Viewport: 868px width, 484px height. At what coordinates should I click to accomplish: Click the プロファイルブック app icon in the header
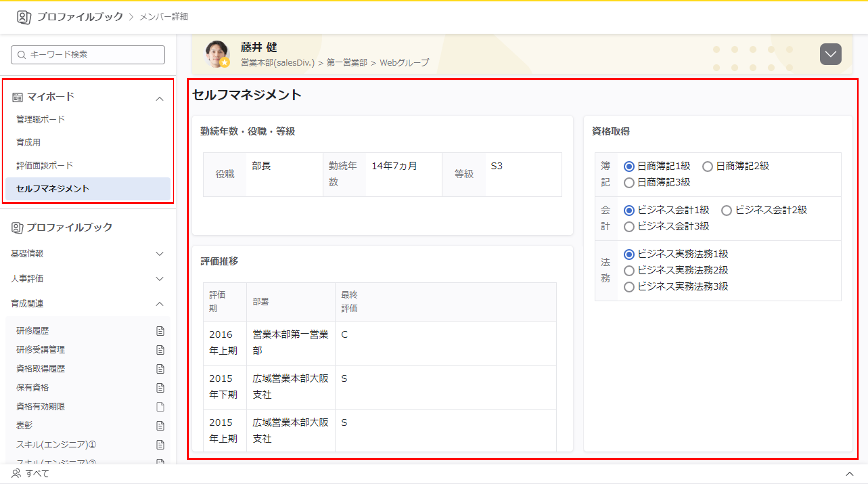coord(24,17)
